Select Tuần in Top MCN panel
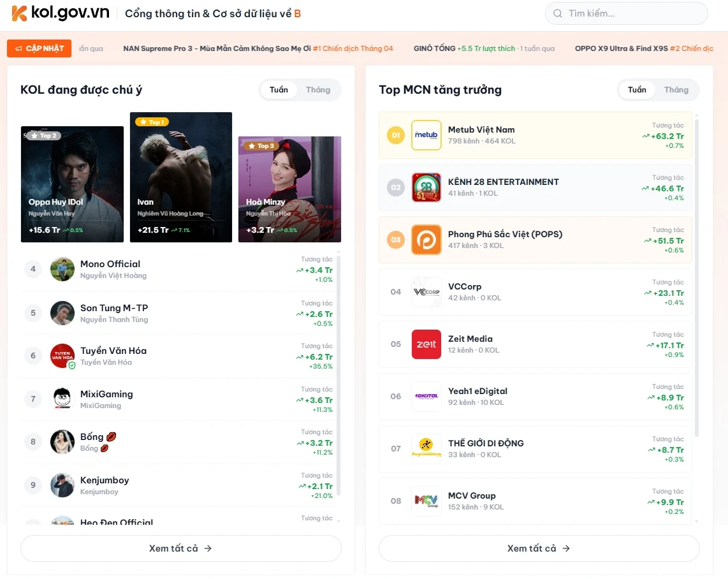The image size is (728, 579). [x=637, y=90]
